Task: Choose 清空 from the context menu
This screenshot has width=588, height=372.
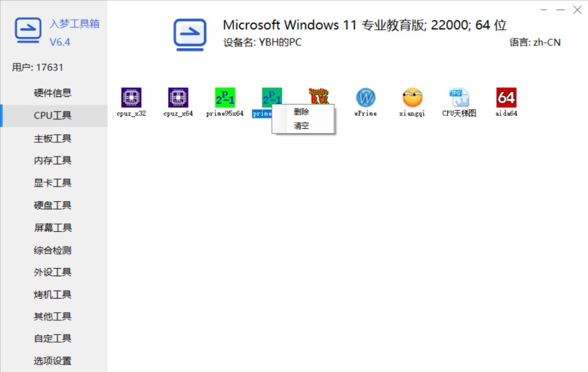Action: [302, 126]
